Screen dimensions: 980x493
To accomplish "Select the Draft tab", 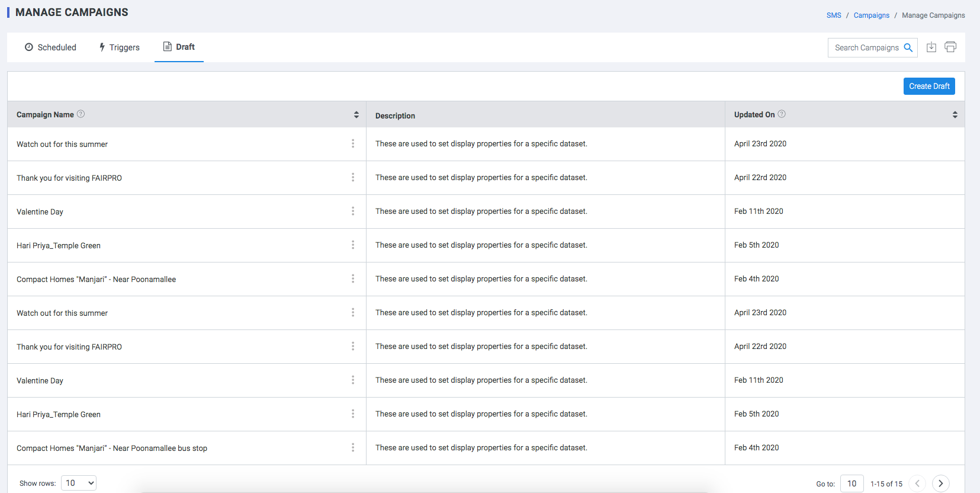I will tap(179, 47).
